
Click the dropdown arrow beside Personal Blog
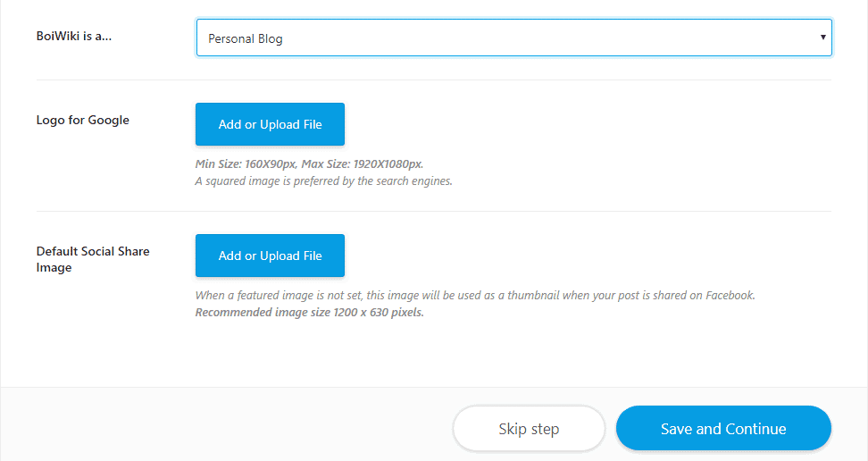click(822, 38)
